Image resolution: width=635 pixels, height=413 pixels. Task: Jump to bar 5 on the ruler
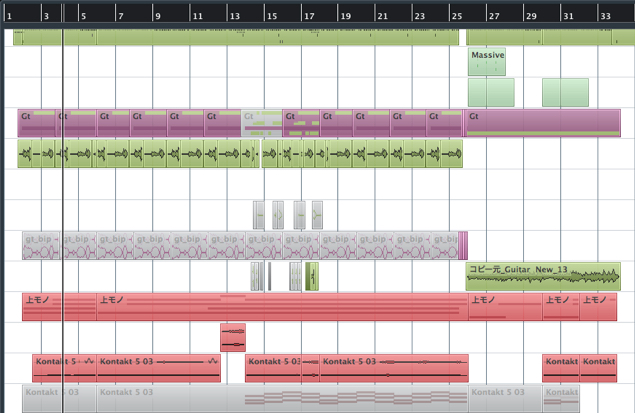83,16
